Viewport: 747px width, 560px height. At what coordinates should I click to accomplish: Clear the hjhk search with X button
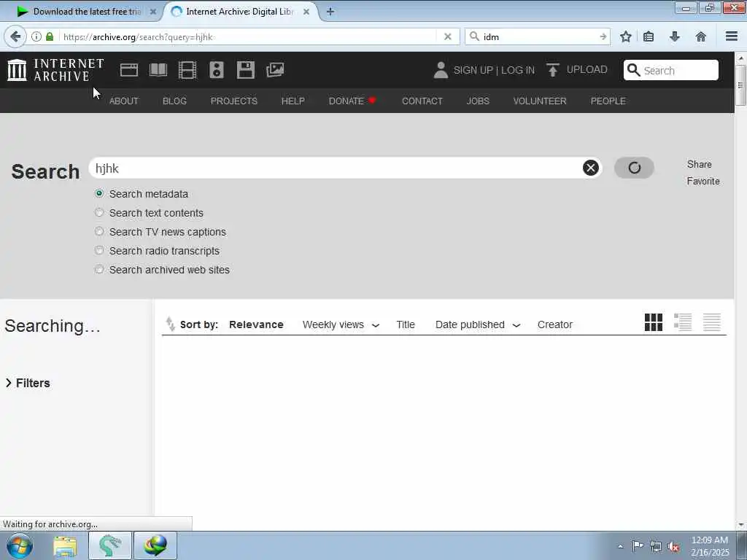pyautogui.click(x=590, y=168)
